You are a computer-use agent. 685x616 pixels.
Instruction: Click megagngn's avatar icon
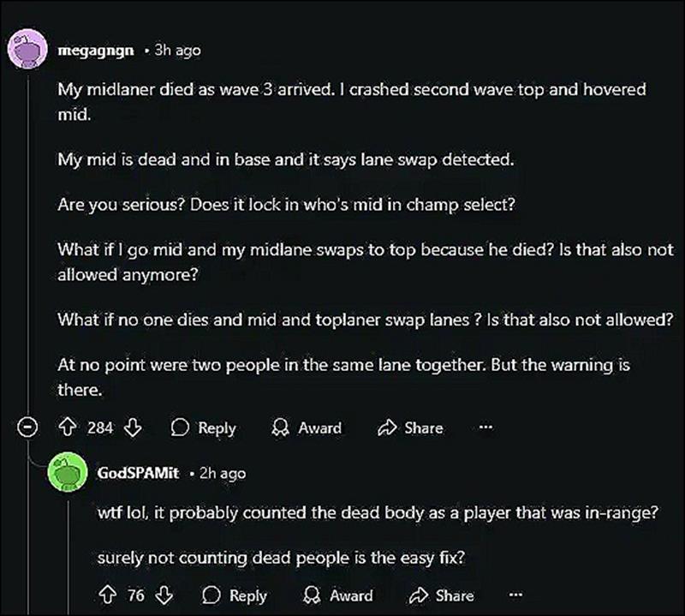(27, 51)
